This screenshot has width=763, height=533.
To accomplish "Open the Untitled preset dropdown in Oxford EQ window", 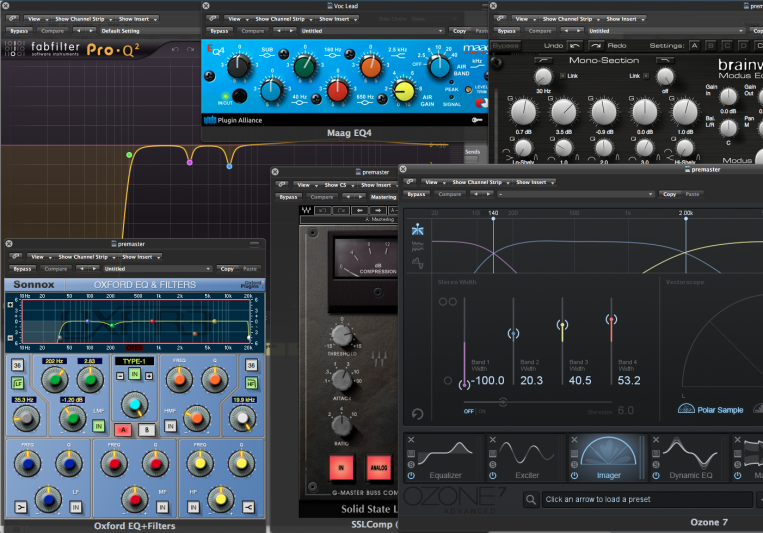I will pos(157,269).
